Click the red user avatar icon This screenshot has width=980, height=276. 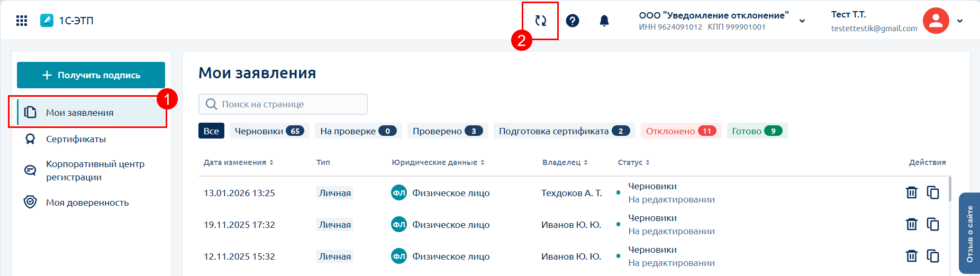click(936, 21)
